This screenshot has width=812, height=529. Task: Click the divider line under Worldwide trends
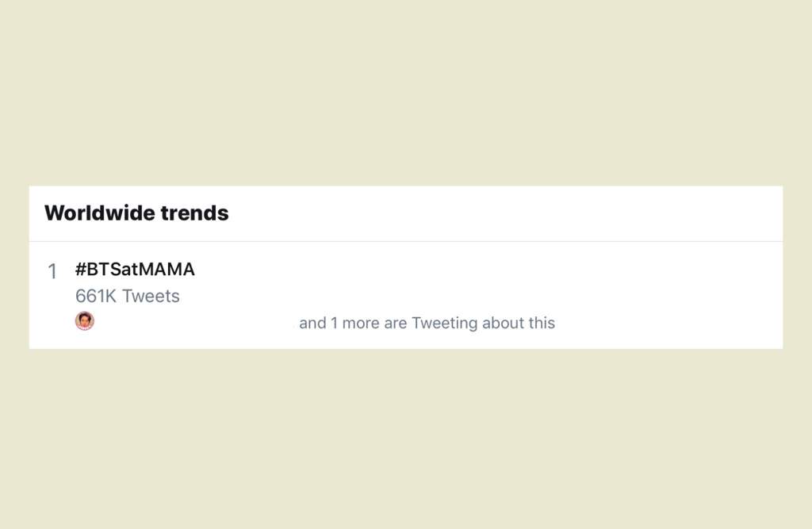coord(406,241)
